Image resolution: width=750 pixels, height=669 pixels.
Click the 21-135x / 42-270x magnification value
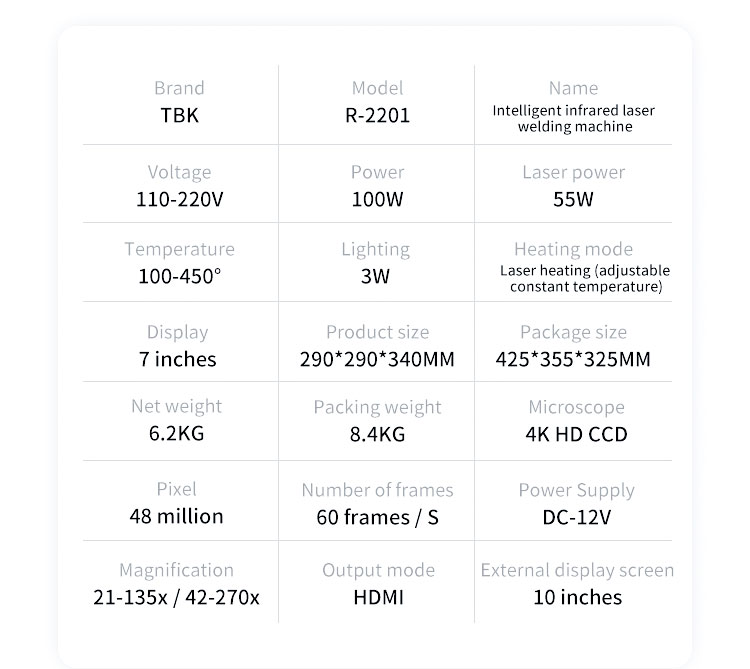tap(177, 598)
